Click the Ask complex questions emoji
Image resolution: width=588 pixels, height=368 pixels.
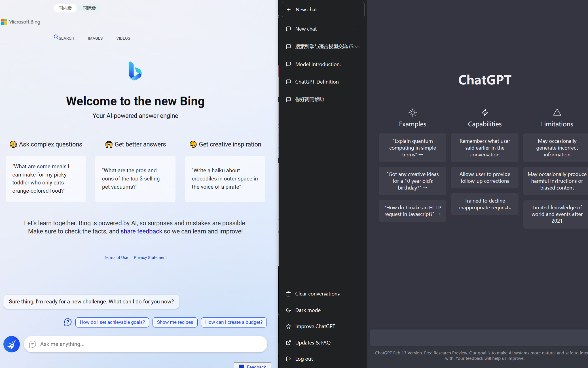coord(13,144)
